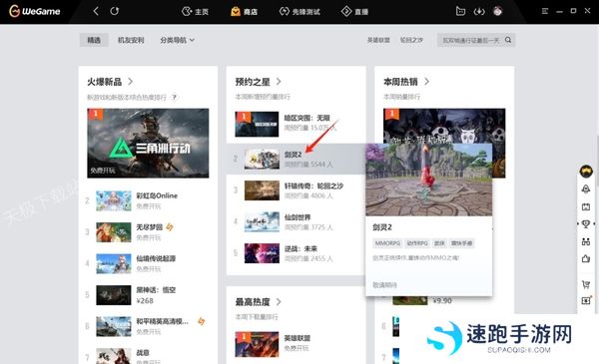599x364 pixels.
Task: Click the 动作RPG tag in popup
Action: tap(417, 243)
